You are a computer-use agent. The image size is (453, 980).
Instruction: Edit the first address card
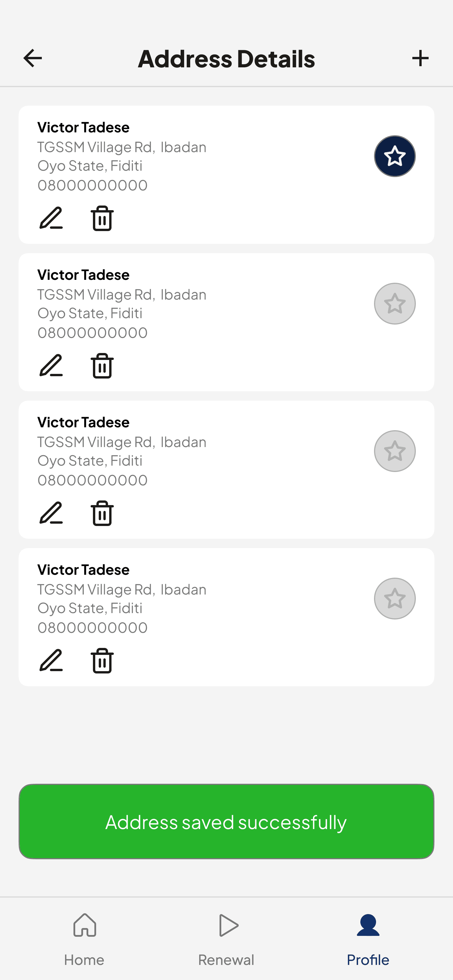pyautogui.click(x=51, y=218)
